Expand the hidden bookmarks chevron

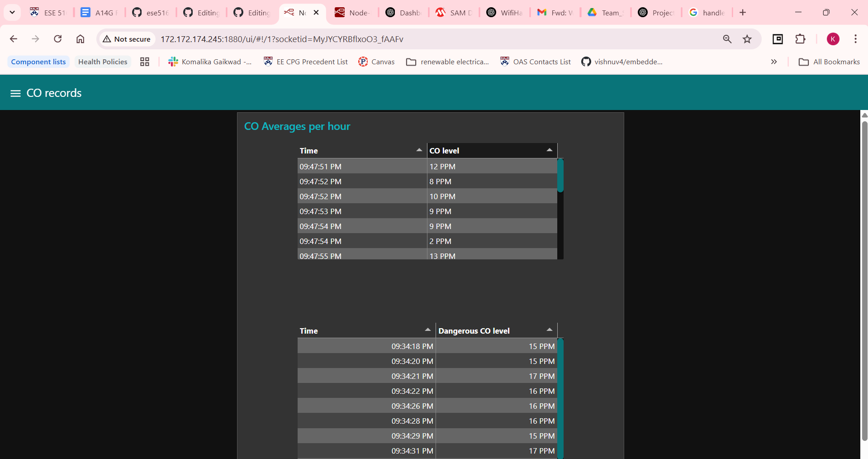coord(773,62)
